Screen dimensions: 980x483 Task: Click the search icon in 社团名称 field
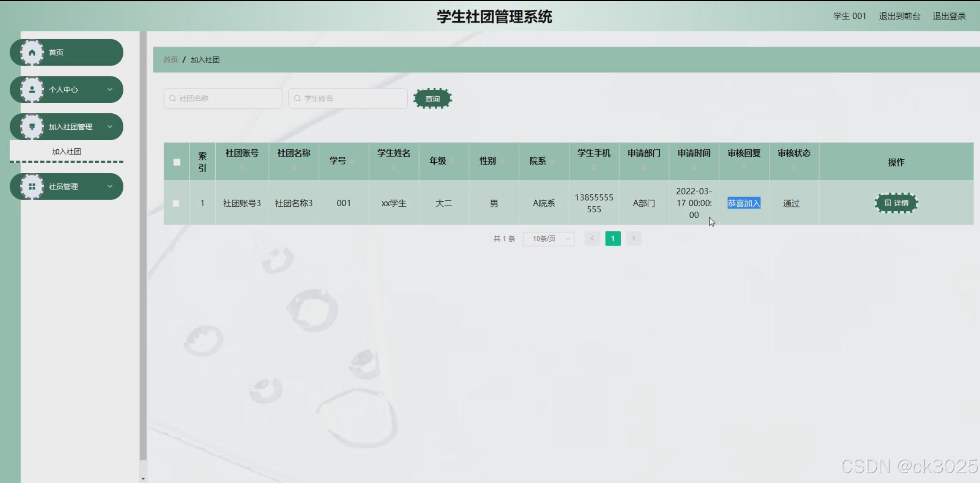(x=173, y=99)
